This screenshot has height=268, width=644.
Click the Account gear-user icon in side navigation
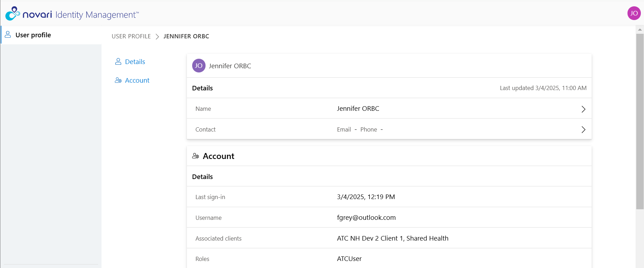pos(118,80)
